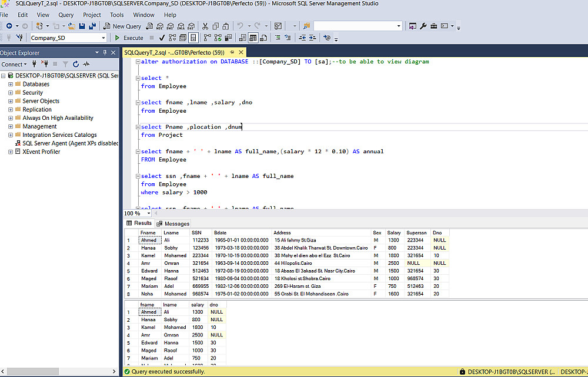Toggle Results to Grid output mode

(x=253, y=38)
